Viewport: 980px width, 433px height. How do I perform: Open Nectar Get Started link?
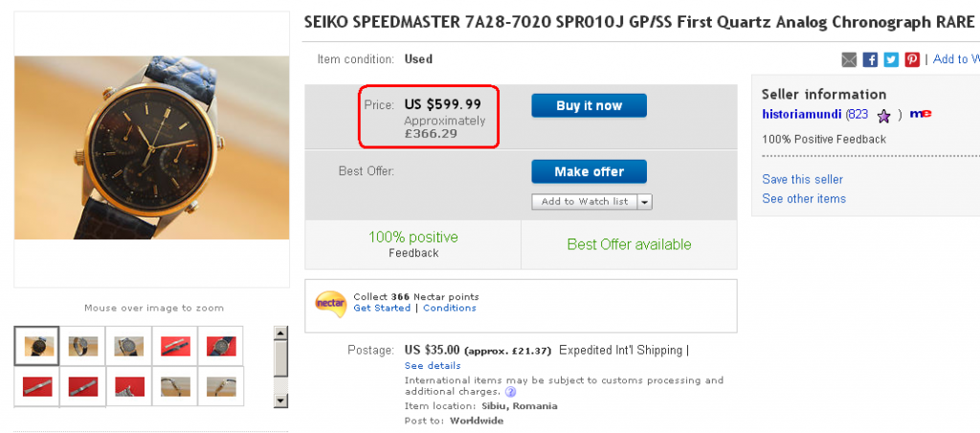[x=382, y=308]
